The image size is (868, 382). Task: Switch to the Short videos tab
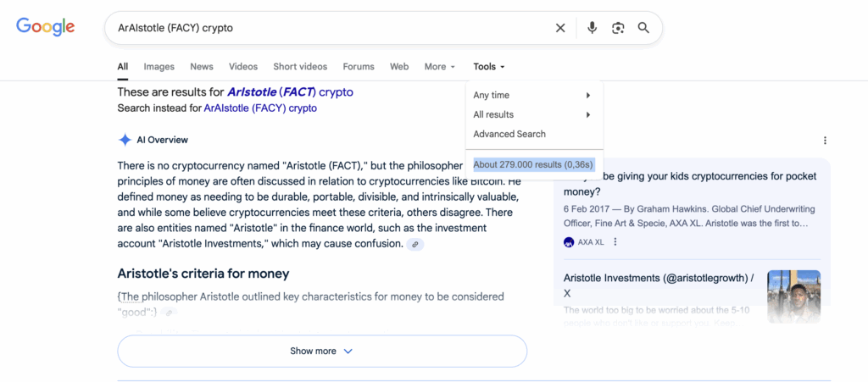pos(299,67)
